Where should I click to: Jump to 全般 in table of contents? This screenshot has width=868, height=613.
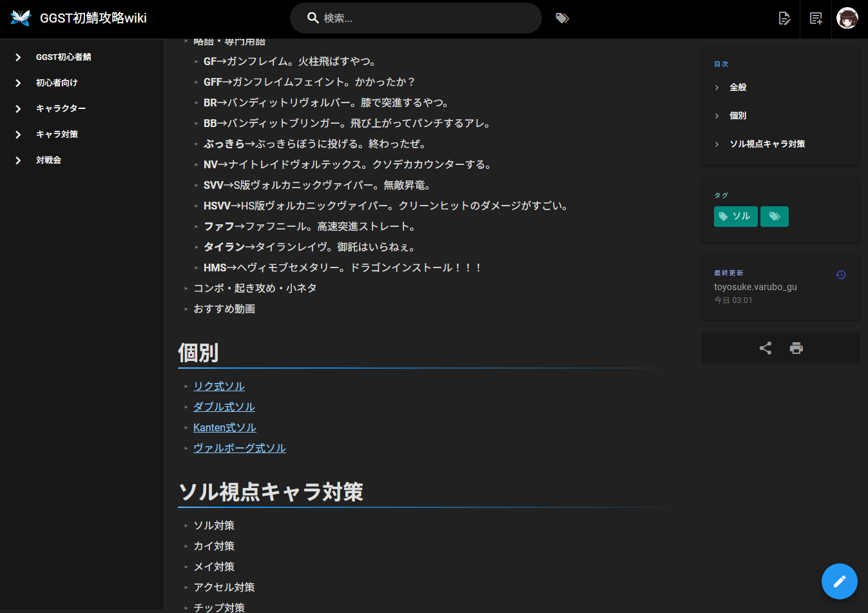pyautogui.click(x=738, y=88)
